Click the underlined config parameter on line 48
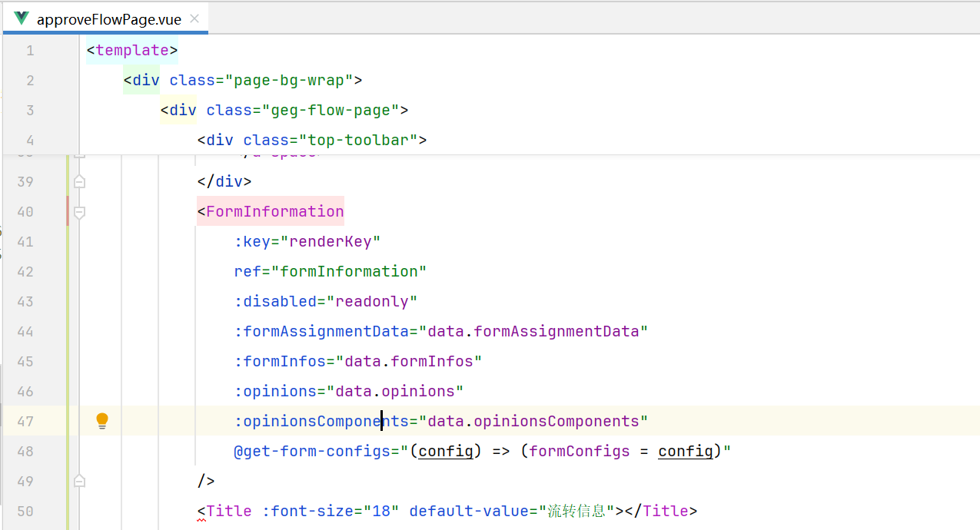The width and height of the screenshot is (980, 530). [x=445, y=451]
